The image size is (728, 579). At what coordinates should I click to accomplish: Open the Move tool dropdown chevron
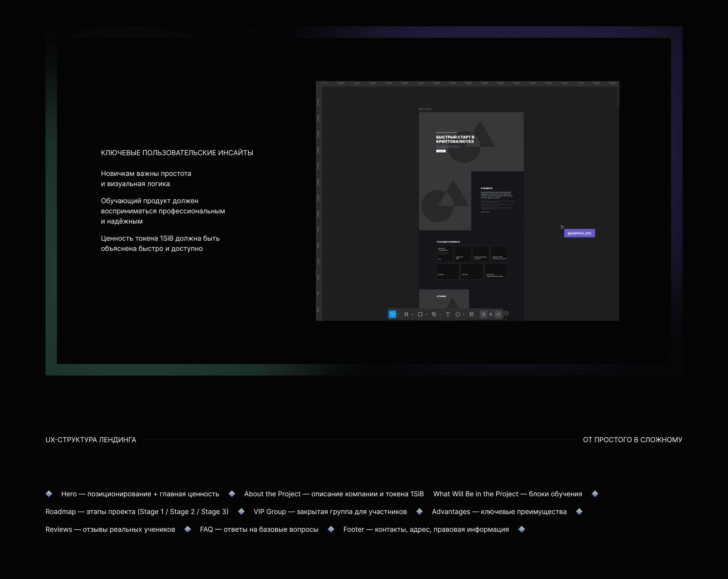click(398, 314)
